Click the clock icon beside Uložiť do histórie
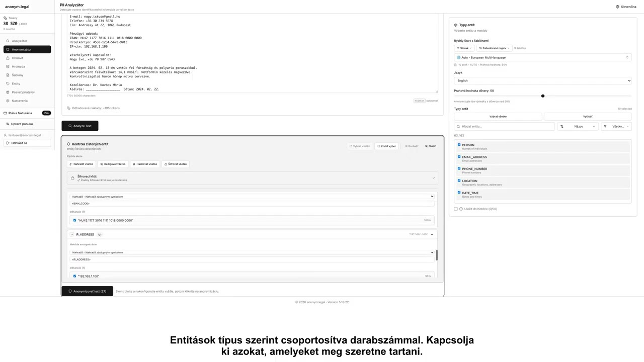The image size is (644, 362). point(461,209)
